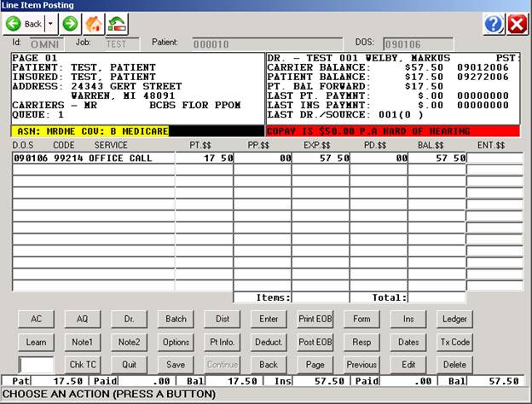The height and width of the screenshot is (404, 532).
Task: Select the 99214 OFFICE CALL line item
Action: coord(94,158)
